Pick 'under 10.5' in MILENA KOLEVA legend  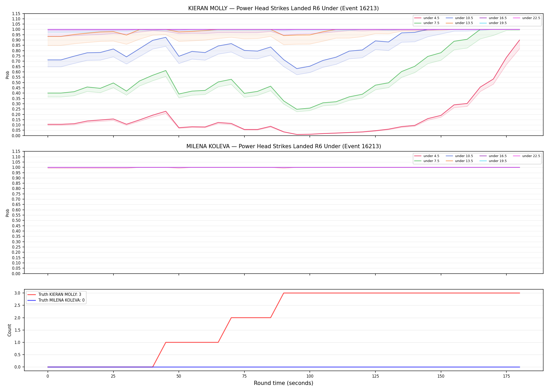click(459, 156)
